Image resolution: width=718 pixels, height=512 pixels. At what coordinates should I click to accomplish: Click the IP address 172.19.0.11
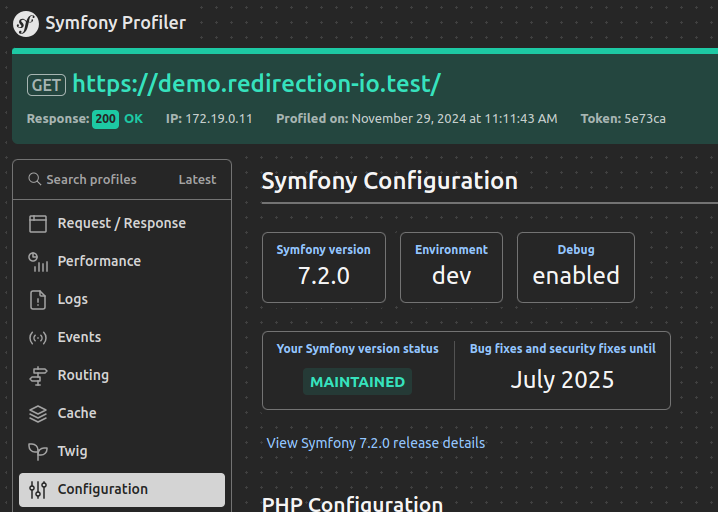click(x=219, y=119)
